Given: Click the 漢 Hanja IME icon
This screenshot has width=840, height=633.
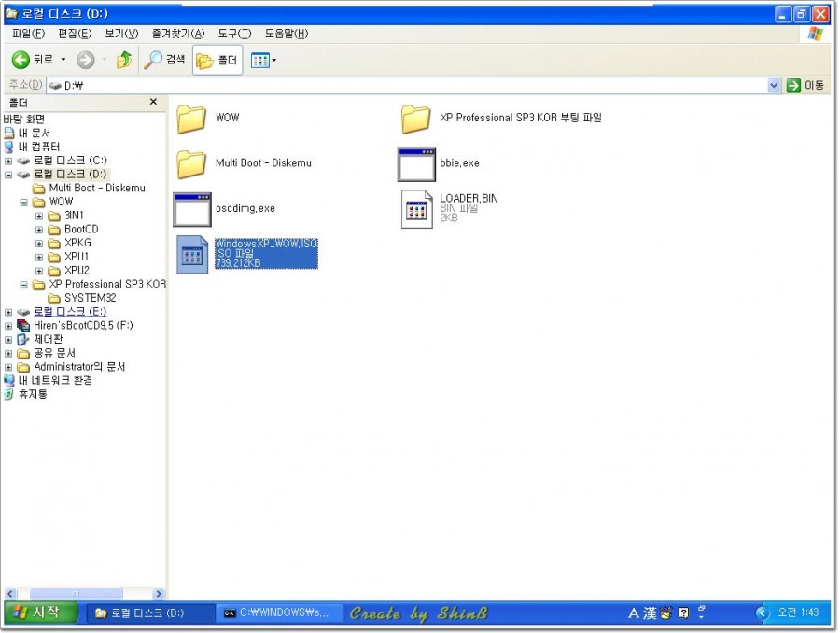Looking at the screenshot, I should pos(650,613).
